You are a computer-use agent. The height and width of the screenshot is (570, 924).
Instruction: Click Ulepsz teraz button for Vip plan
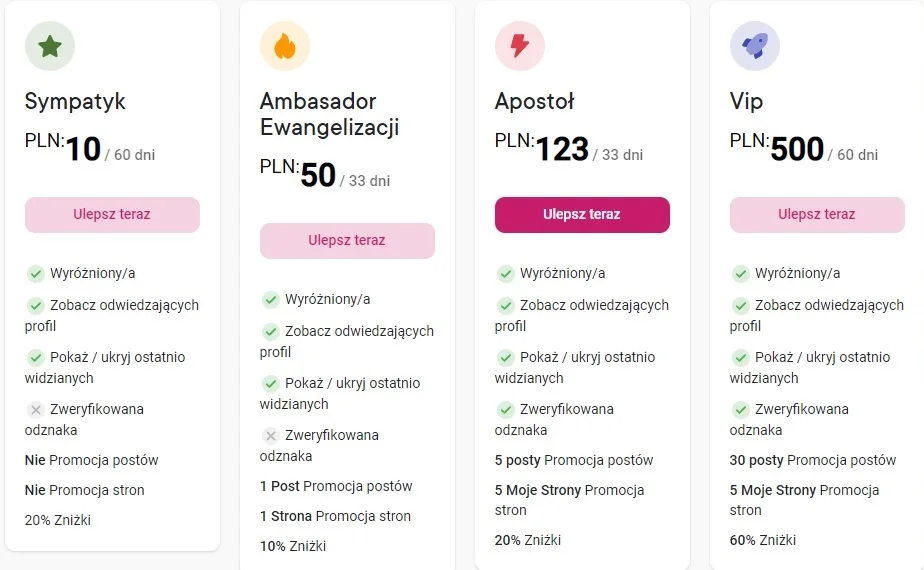817,215
